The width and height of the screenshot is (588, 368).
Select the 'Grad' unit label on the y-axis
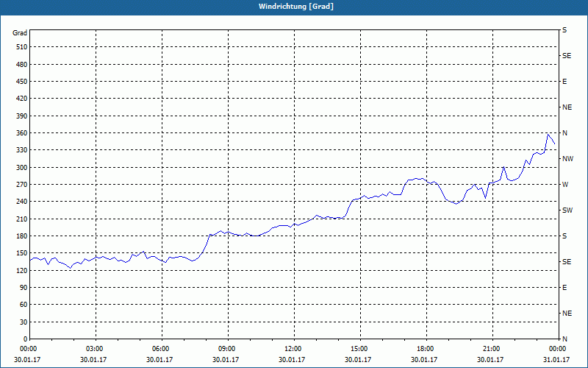pyautogui.click(x=20, y=33)
